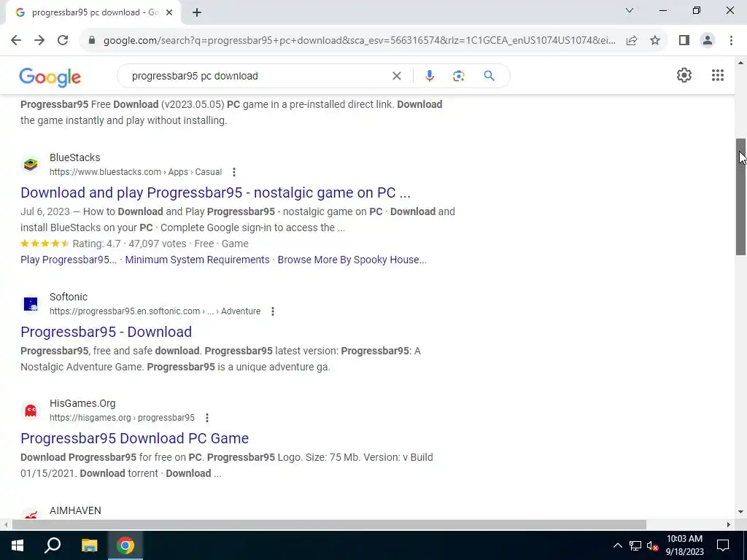This screenshot has width=747, height=560.
Task: Click the muted volume tray icon
Action: coord(653,545)
